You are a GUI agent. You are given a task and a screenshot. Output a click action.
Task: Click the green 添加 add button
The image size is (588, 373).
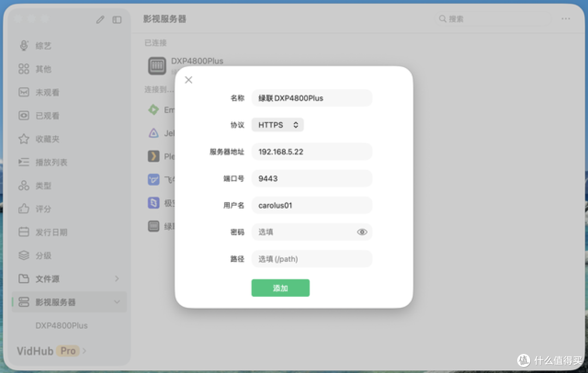tap(280, 288)
